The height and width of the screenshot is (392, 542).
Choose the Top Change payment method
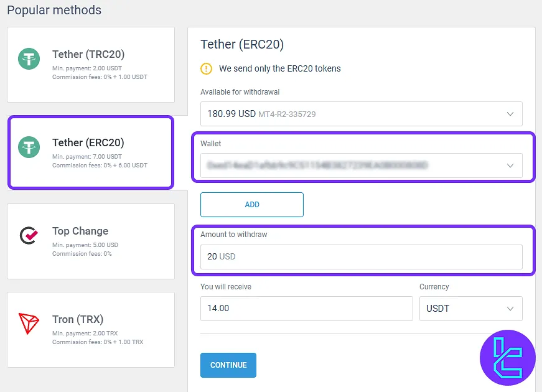(x=91, y=241)
